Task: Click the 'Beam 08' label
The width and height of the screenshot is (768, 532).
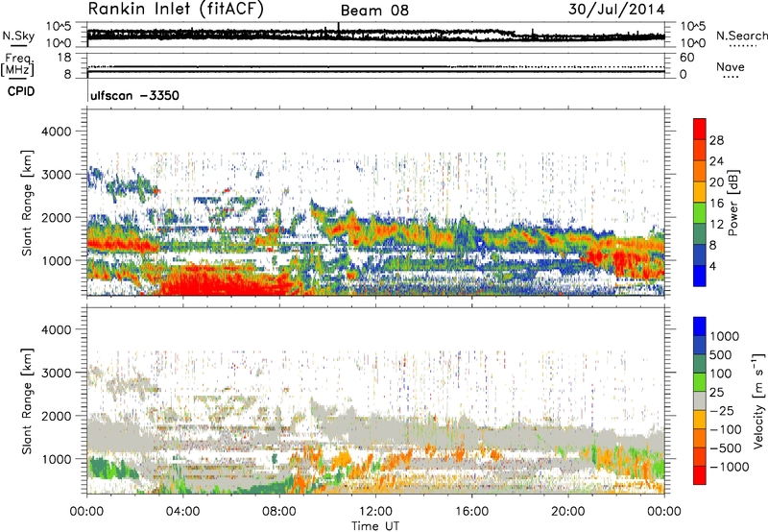Action: click(x=374, y=11)
